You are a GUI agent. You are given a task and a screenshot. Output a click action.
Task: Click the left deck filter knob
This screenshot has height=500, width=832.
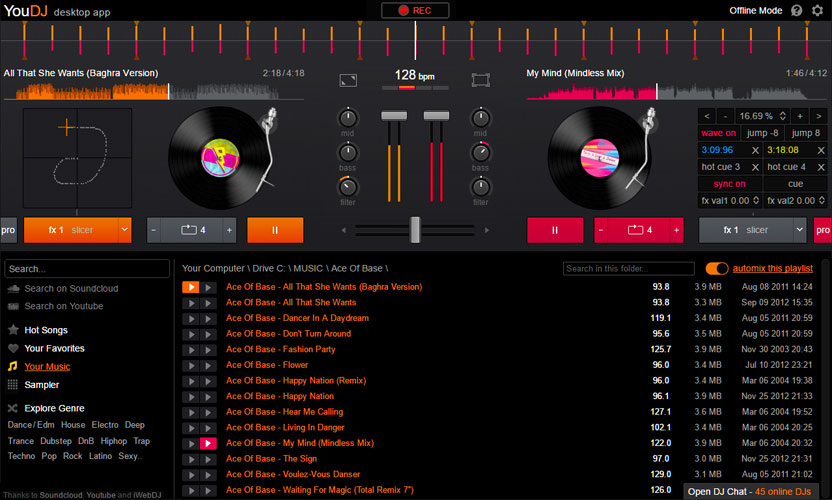coord(348,187)
